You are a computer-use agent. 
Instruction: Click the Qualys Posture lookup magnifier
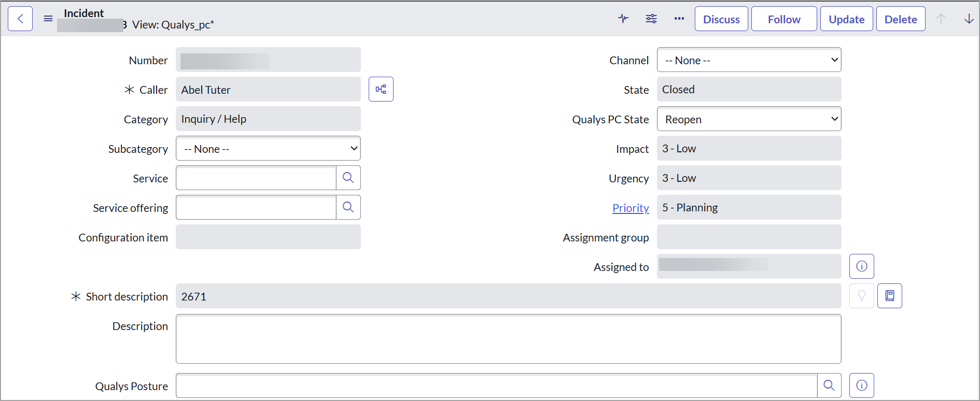pos(829,385)
